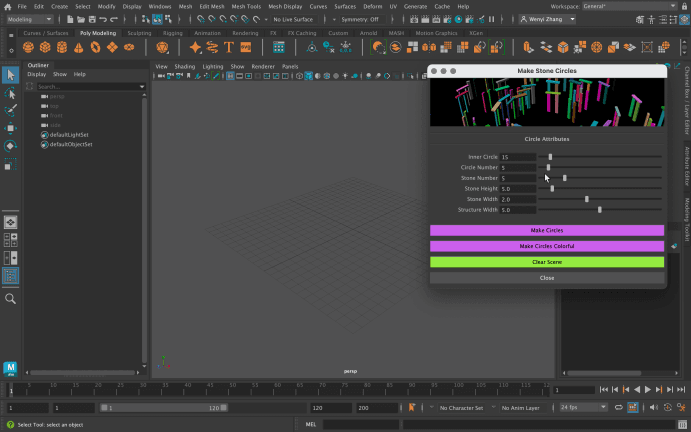Expand the Outliner search filter dropdown
This screenshot has width=691, height=432.
click(142, 86)
